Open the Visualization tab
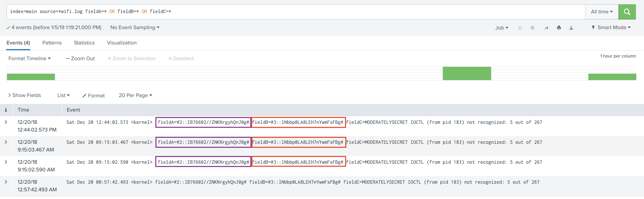 click(122, 43)
